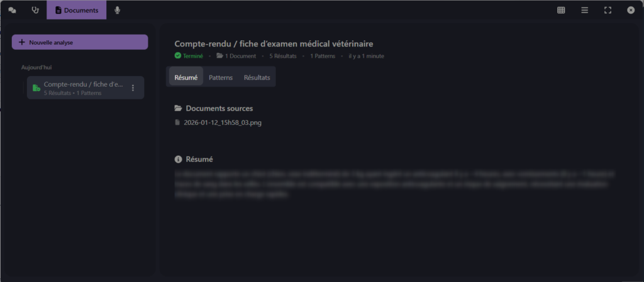Switch to the grid view icon
644x282 pixels.
[561, 10]
